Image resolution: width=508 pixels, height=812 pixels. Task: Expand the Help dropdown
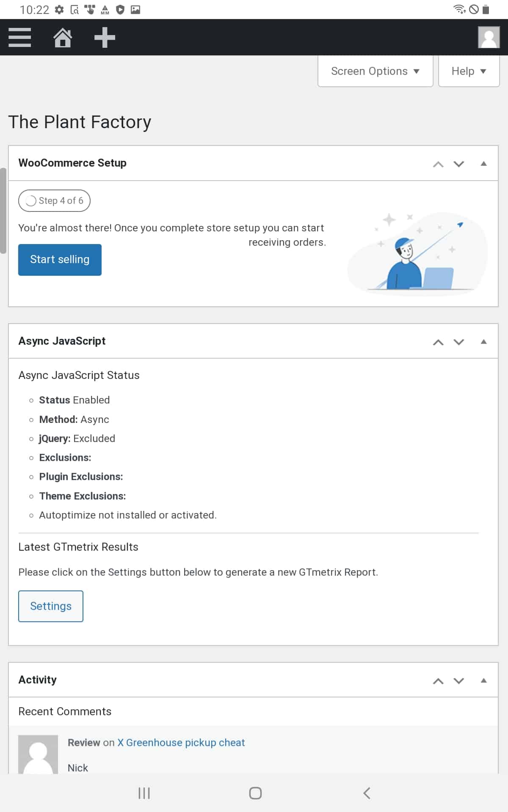[x=469, y=71]
